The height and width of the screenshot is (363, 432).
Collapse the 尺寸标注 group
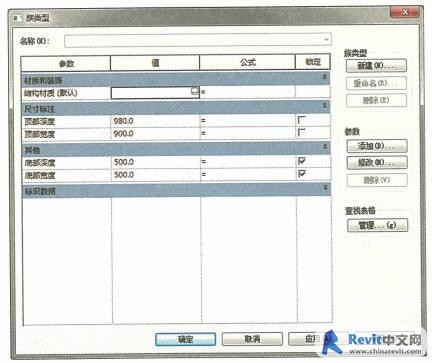pyautogui.click(x=324, y=106)
